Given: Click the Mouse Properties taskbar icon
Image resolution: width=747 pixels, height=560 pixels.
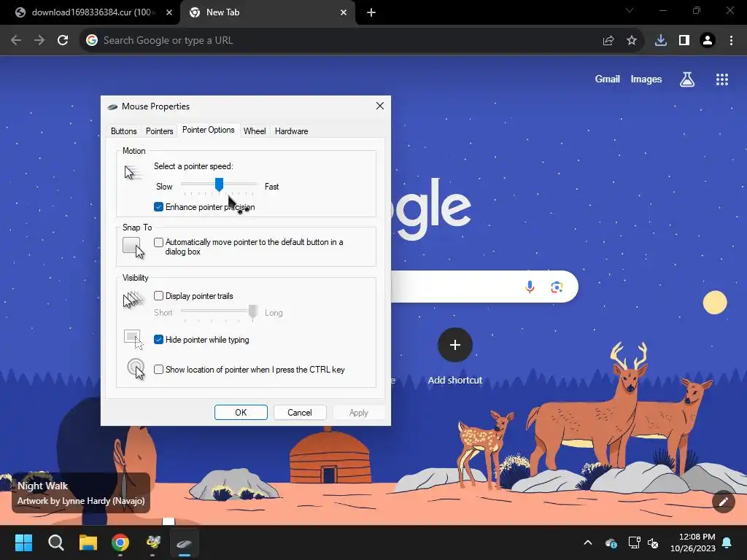Looking at the screenshot, I should click(185, 542).
